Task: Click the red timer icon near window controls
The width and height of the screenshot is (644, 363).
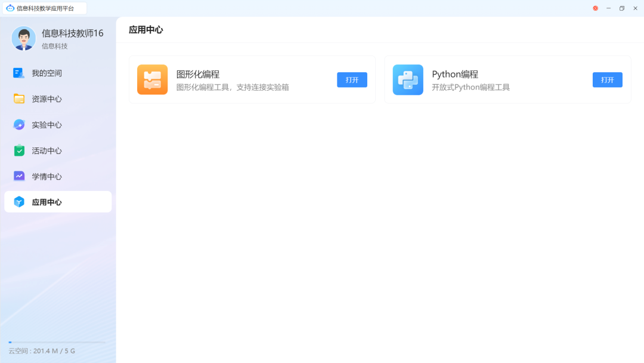Action: pos(595,8)
